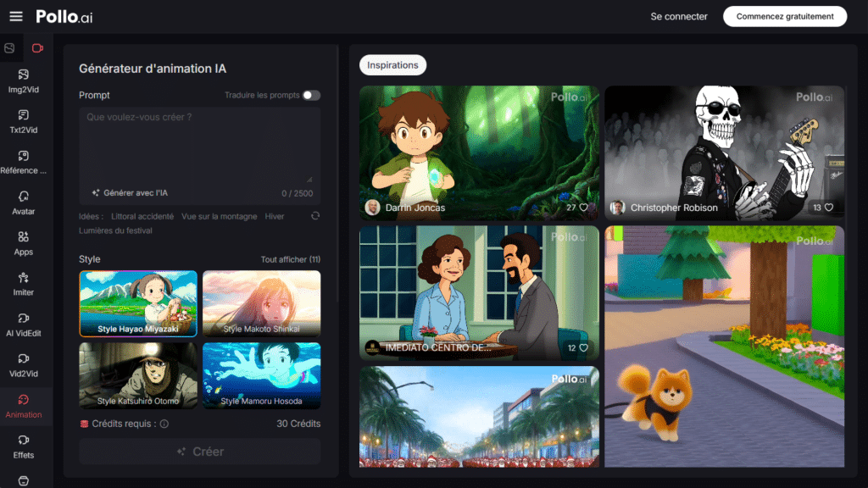Refresh the prompt ideas
The image size is (868, 488).
click(315, 216)
